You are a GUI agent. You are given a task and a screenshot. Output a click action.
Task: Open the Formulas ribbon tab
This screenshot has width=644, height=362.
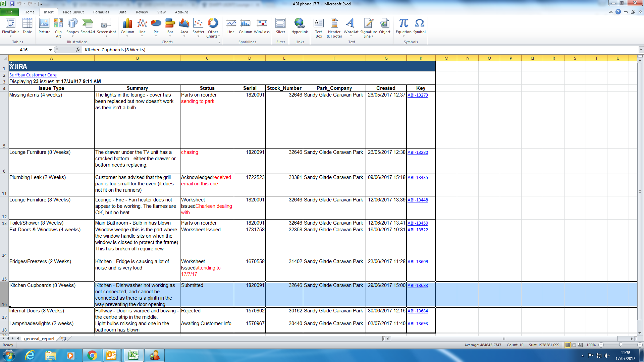[101, 12]
